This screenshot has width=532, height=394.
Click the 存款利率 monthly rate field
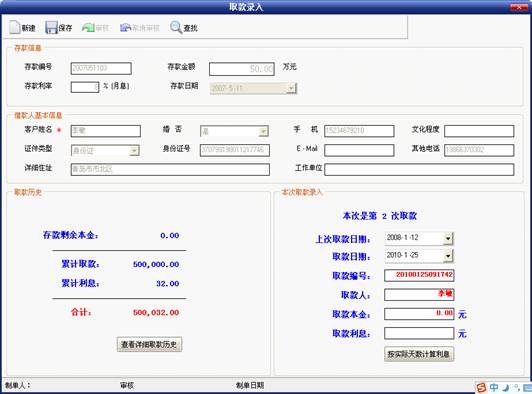click(85, 87)
